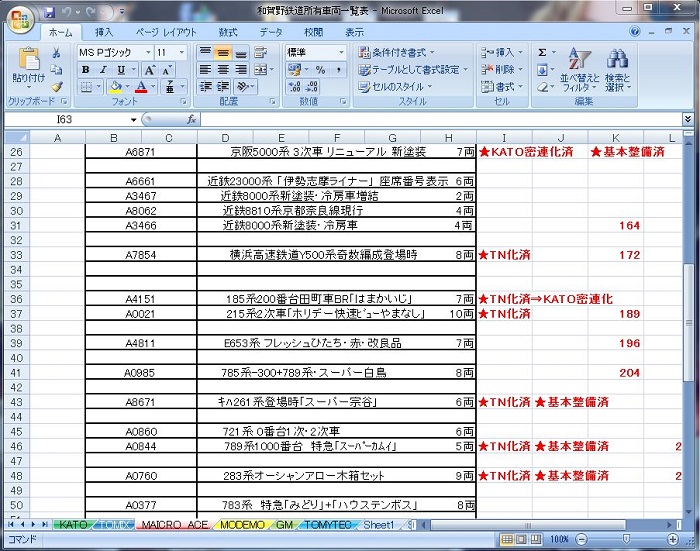This screenshot has height=551, width=700.
Task: Toggle middle vertical alignment
Action: [223, 53]
